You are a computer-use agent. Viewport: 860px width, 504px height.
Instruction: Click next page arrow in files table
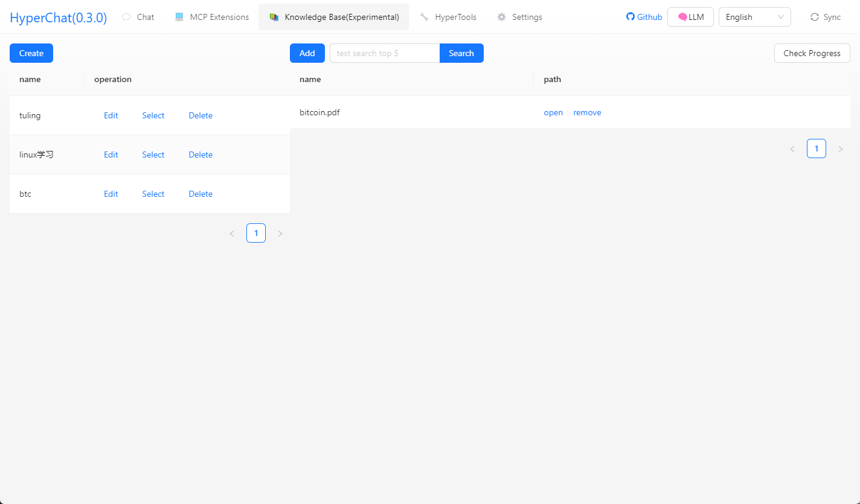841,148
